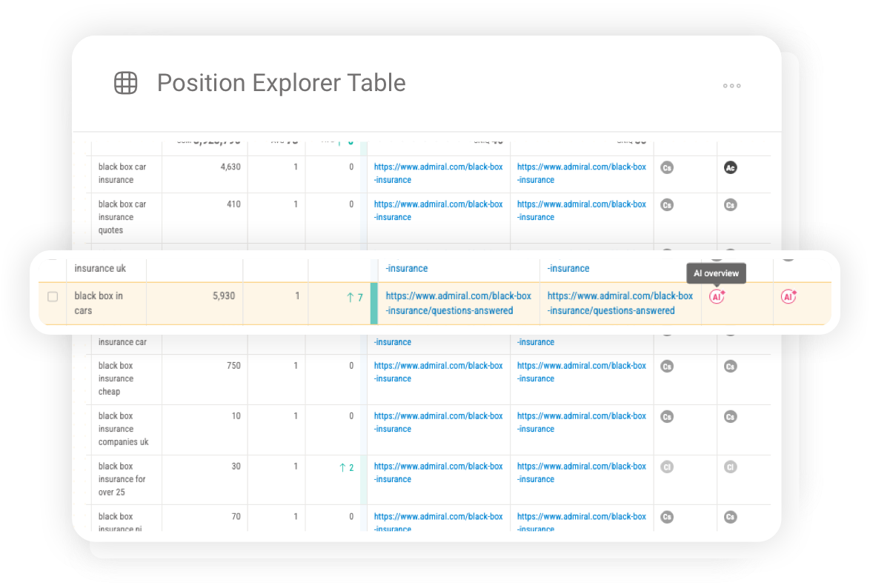Click the second grayed Cl icon in 'over 25' row
This screenshot has width=870, height=588.
pos(730,467)
